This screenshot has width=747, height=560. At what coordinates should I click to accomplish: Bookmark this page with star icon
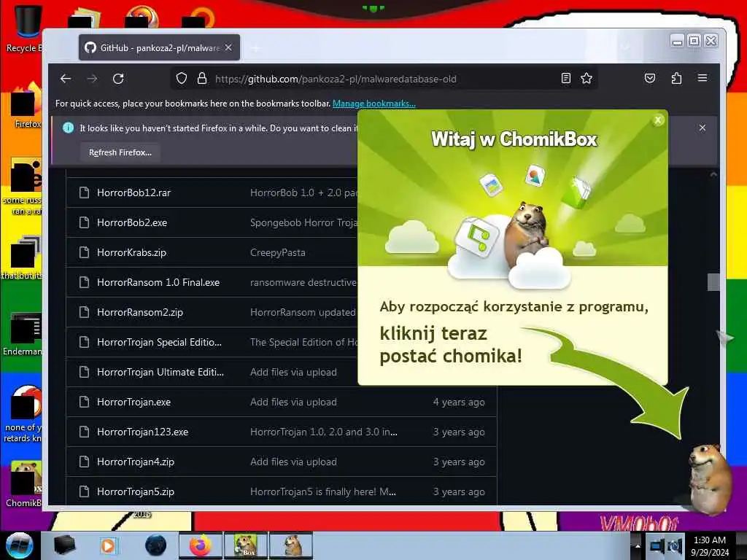pyautogui.click(x=587, y=79)
